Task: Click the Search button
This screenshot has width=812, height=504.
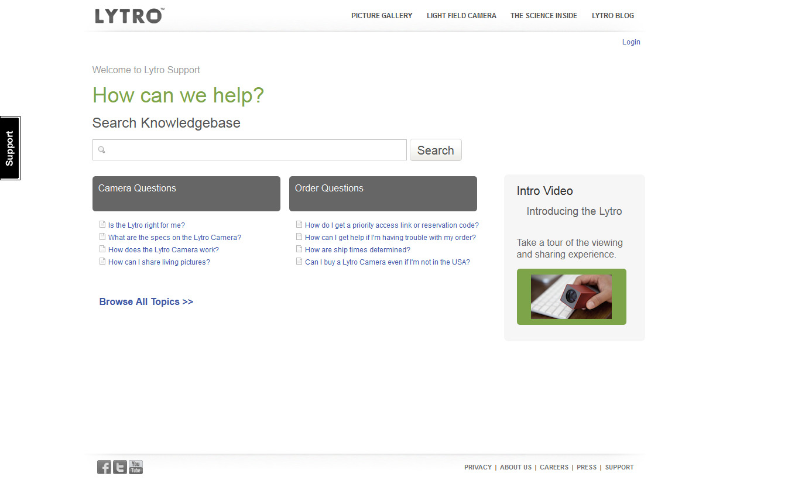Action: click(436, 150)
